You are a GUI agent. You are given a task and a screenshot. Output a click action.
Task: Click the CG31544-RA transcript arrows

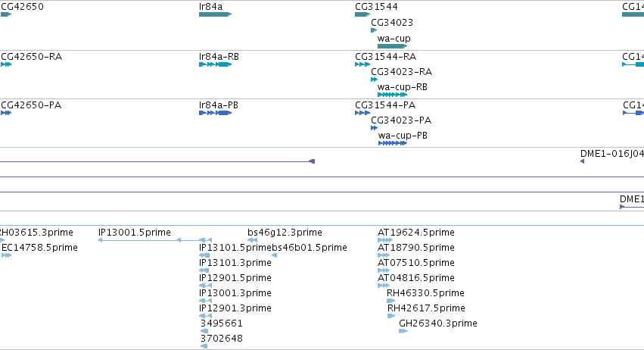362,64
